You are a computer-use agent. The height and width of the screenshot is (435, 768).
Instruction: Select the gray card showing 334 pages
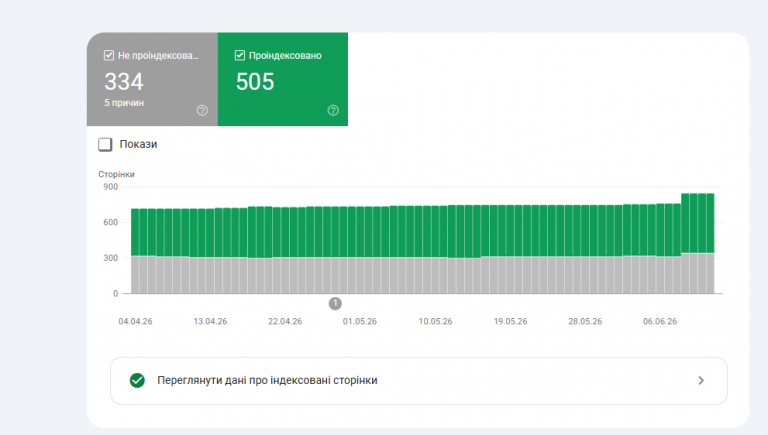(x=152, y=79)
